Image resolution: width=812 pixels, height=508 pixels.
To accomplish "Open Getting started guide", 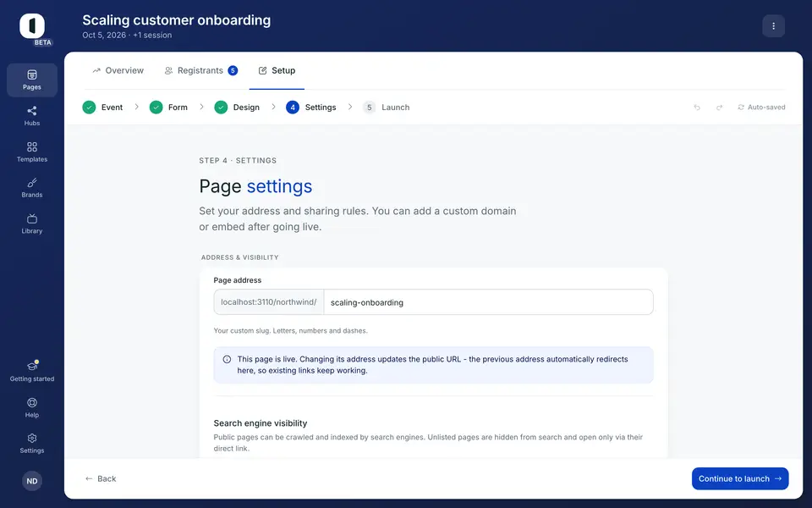I will (x=32, y=371).
